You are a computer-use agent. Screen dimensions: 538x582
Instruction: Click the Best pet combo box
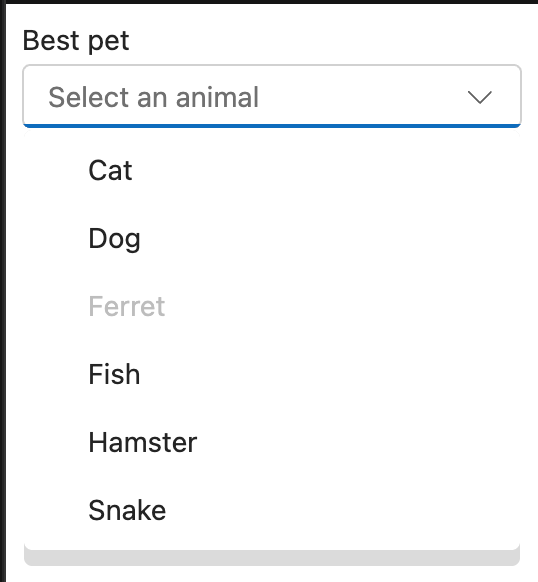click(272, 96)
